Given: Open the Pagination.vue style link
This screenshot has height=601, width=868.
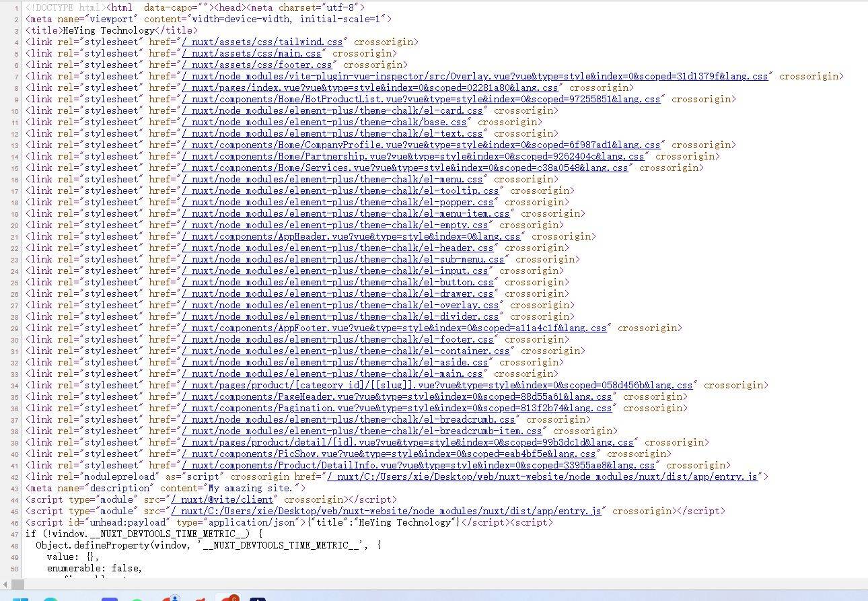Looking at the screenshot, I should 397,408.
